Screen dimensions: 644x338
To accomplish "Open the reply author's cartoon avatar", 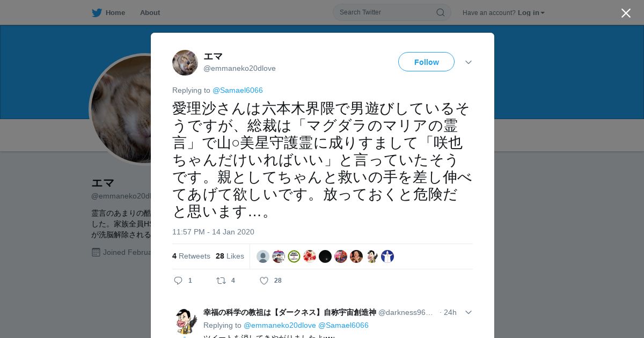I will pyautogui.click(x=185, y=321).
